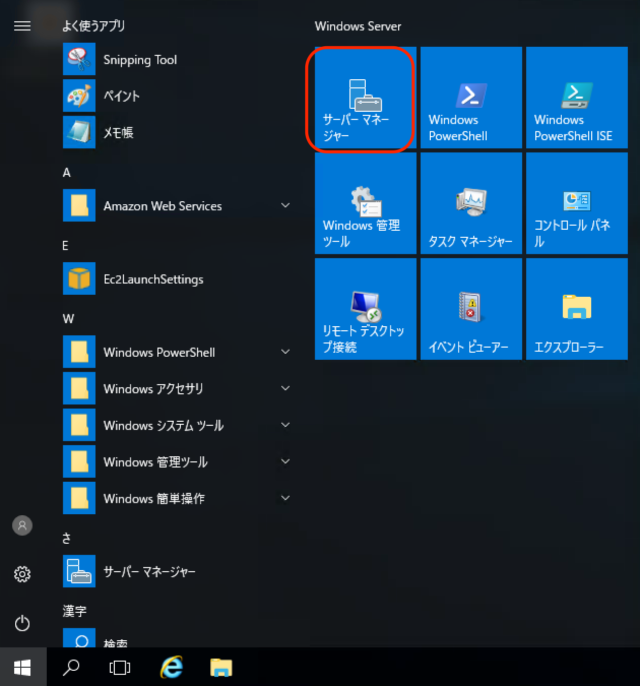The height and width of the screenshot is (686, 640).
Task: Click the letter W section header
Action: point(68,319)
